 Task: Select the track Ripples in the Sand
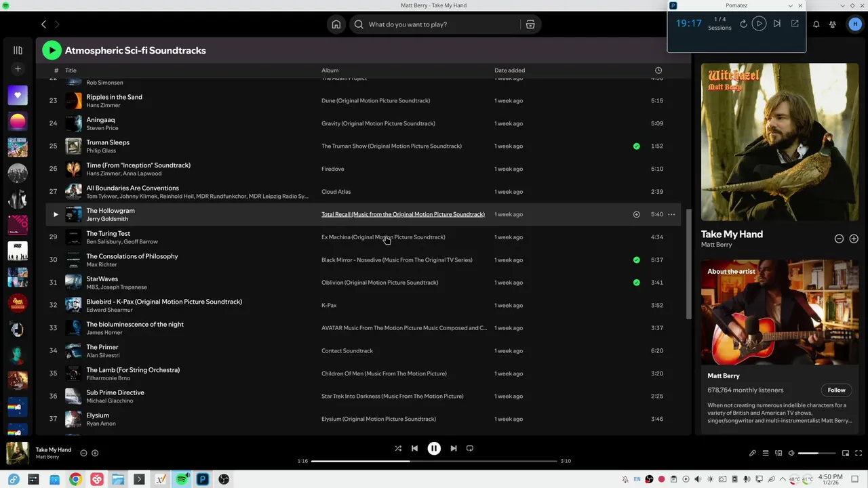click(x=363, y=100)
